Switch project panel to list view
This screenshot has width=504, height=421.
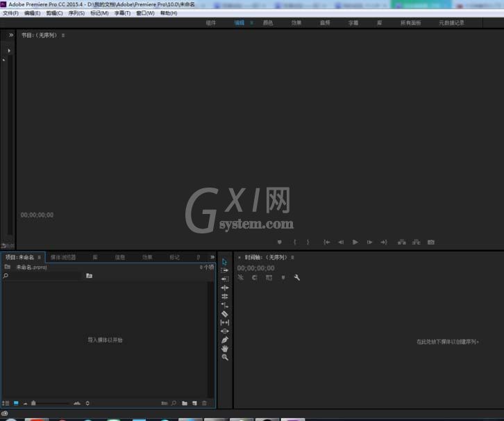click(x=6, y=403)
